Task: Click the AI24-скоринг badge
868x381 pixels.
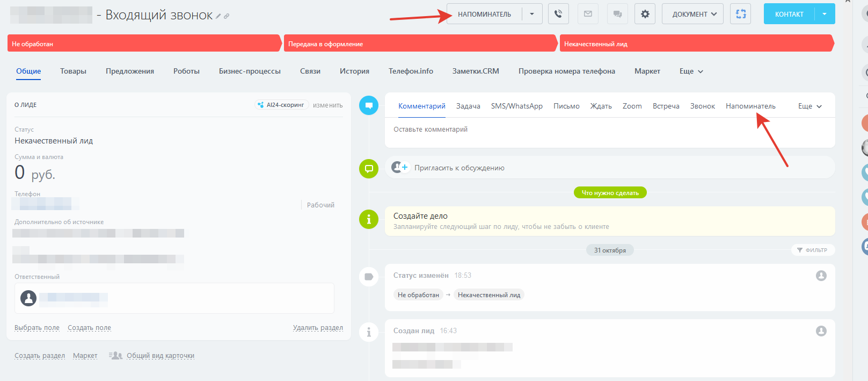Action: click(x=281, y=105)
